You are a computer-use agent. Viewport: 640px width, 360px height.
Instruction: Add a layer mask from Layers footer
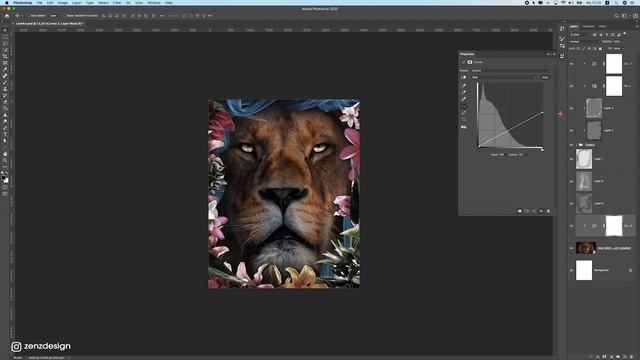point(604,357)
